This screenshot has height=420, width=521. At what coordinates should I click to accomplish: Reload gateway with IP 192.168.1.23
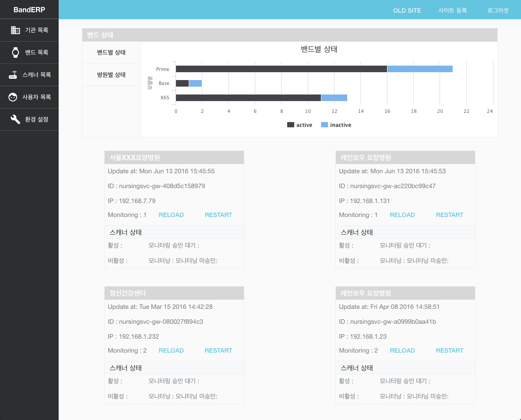(402, 350)
